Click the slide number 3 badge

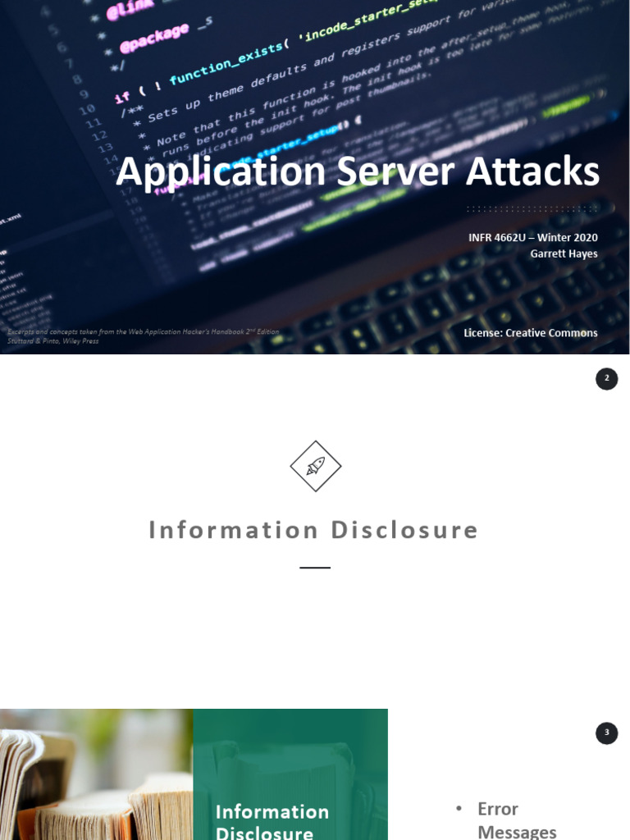click(606, 733)
